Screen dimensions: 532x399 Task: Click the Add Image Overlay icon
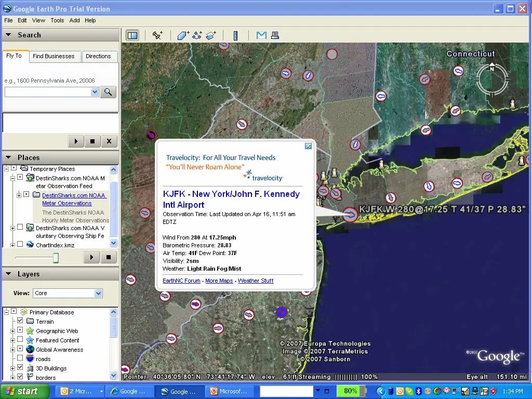click(211, 35)
